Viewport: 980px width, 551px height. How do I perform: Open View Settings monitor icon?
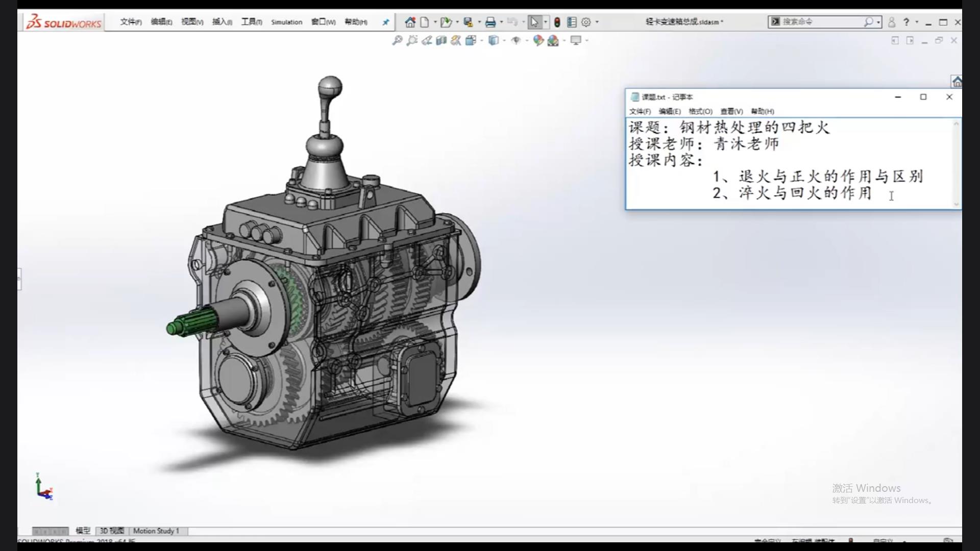pyautogui.click(x=576, y=40)
